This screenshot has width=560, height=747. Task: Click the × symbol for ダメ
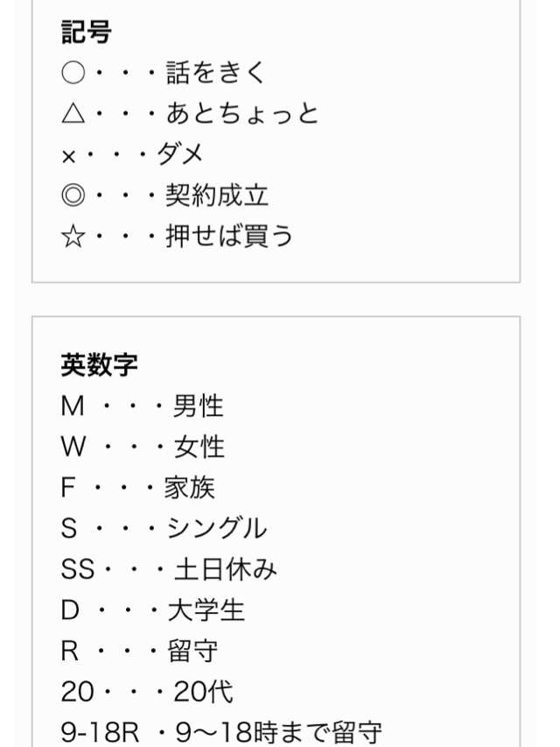pos(68,156)
